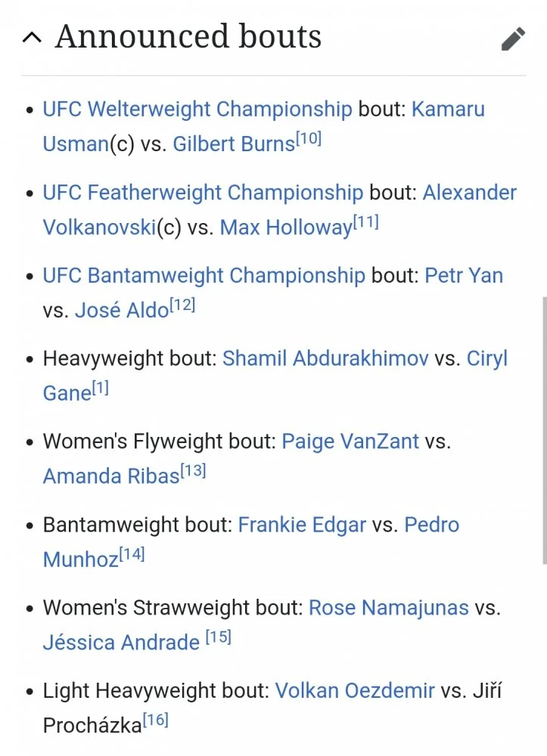
Task: Jump to footnote reference 13
Action: point(193,472)
